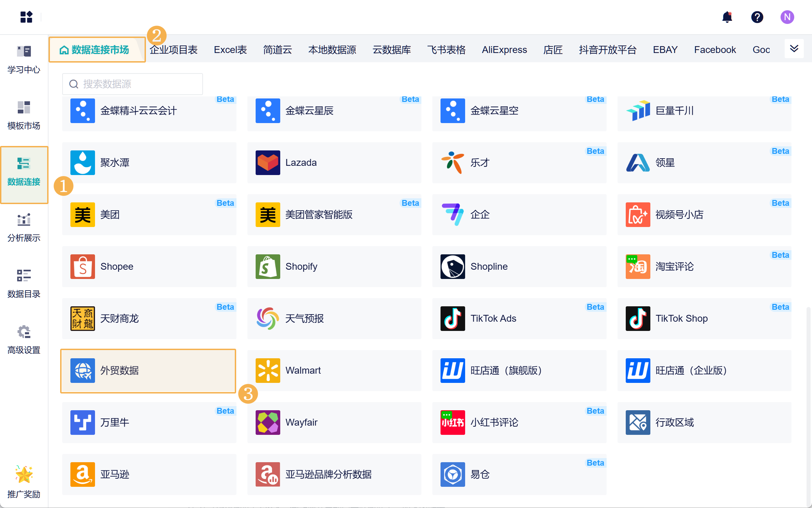Image resolution: width=812 pixels, height=508 pixels.
Task: Choose the TikTok Shop connector
Action: (704, 319)
